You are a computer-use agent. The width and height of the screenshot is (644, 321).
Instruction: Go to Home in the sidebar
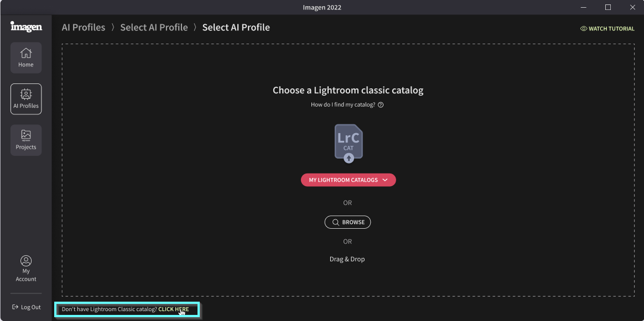click(26, 58)
